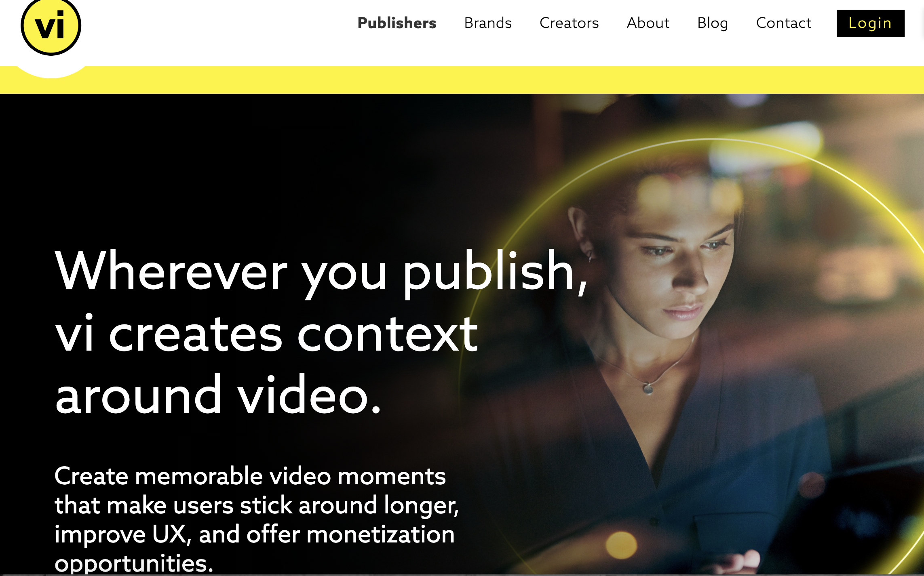
Task: Click 'Create memorable video moments' paragraph text
Action: [x=250, y=476]
